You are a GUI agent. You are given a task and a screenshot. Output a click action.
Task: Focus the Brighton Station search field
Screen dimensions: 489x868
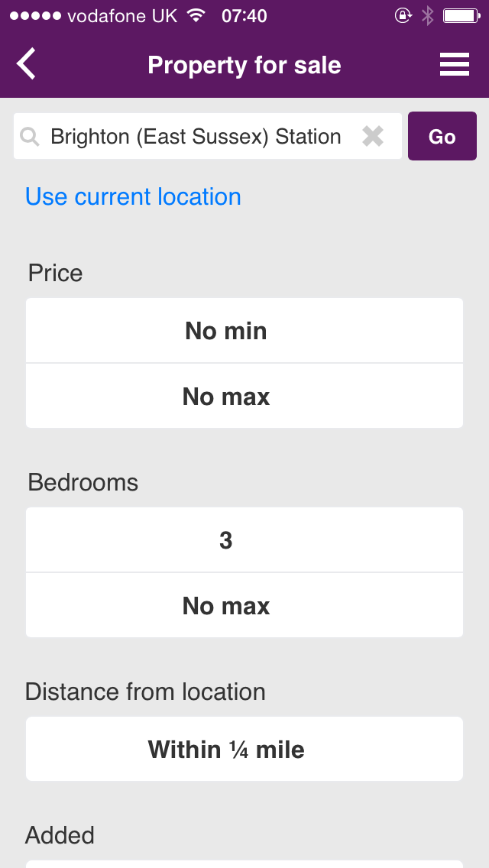pyautogui.click(x=196, y=137)
